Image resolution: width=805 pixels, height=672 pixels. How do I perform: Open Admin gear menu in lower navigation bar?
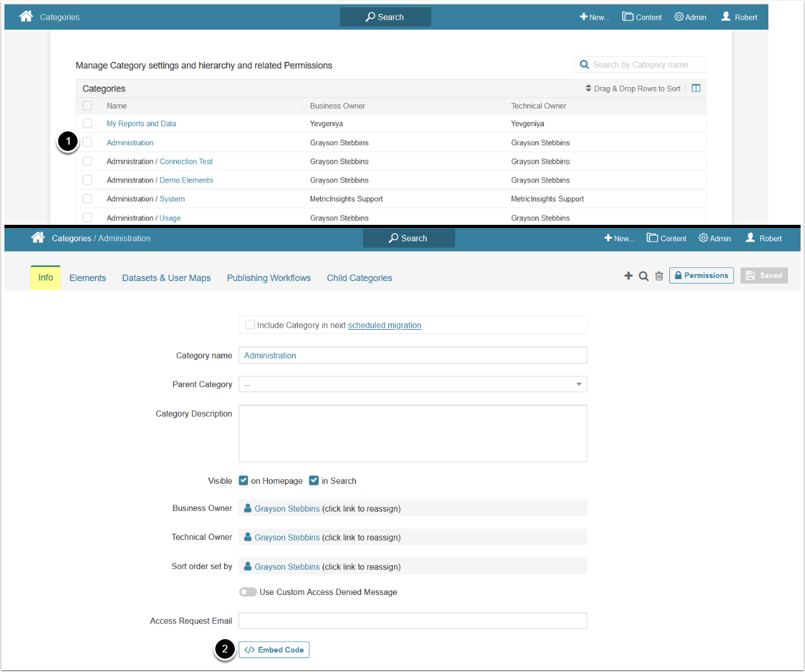[715, 238]
